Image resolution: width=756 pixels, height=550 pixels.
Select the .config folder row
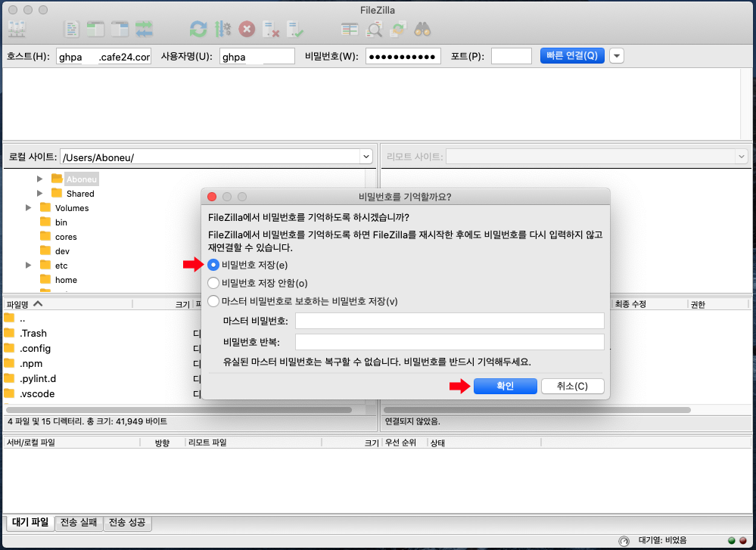pyautogui.click(x=102, y=348)
